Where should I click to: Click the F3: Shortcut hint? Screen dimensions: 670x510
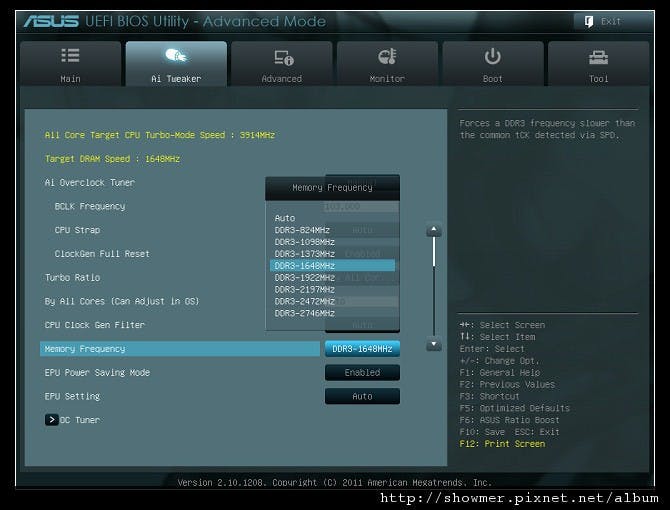click(x=489, y=396)
